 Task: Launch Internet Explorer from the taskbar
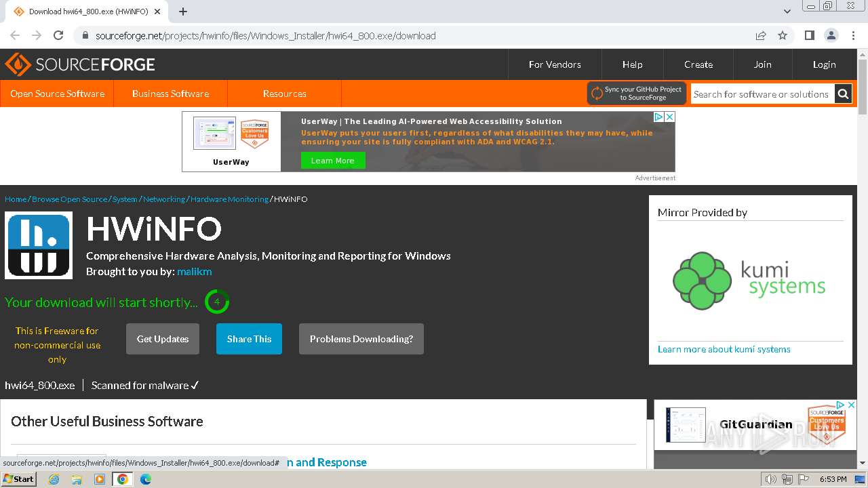pos(54,479)
